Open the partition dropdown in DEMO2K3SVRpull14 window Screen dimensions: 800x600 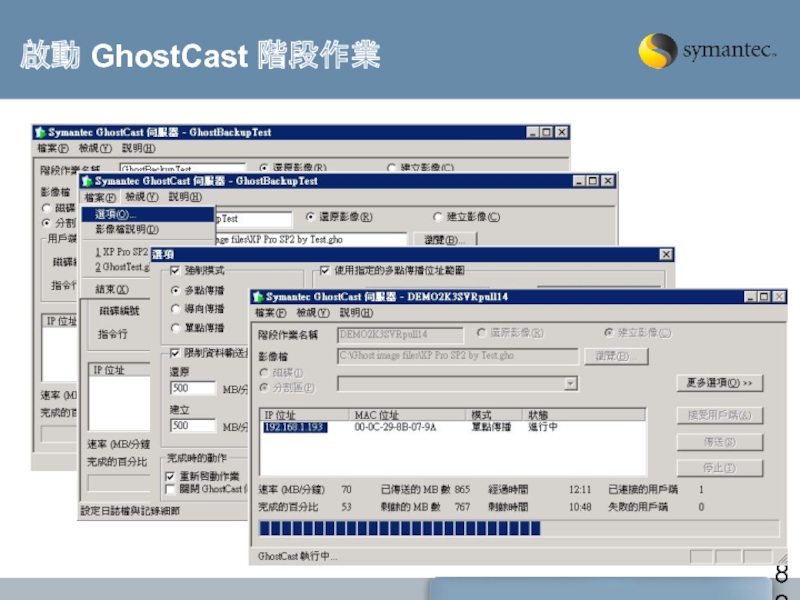(571, 384)
